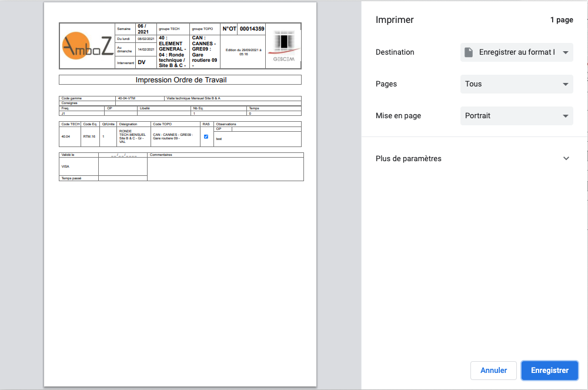Click the Code gamme label
588x390 pixels.
coord(72,98)
